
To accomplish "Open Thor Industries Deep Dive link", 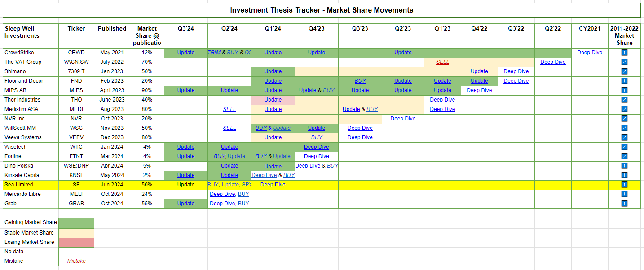I will click(442, 100).
